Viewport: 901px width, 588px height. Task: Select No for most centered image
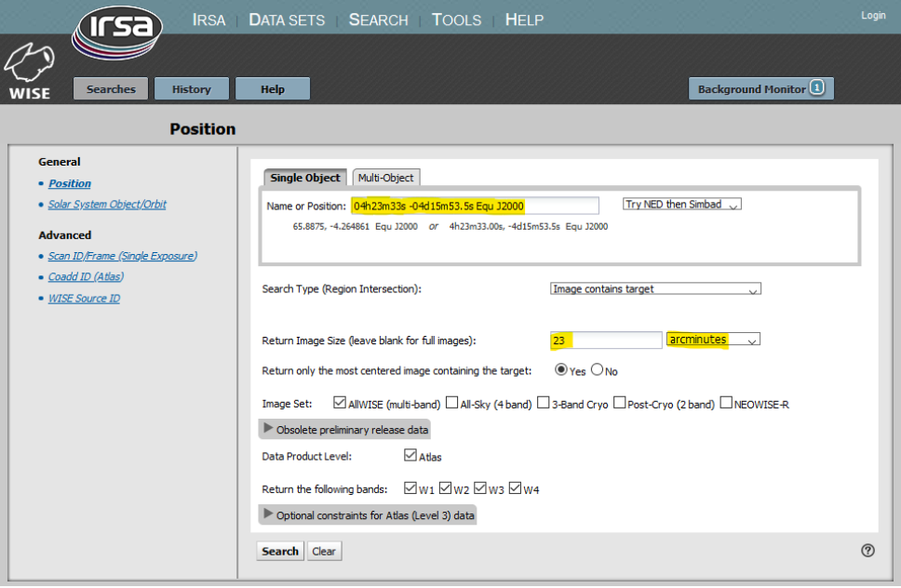[597, 369]
